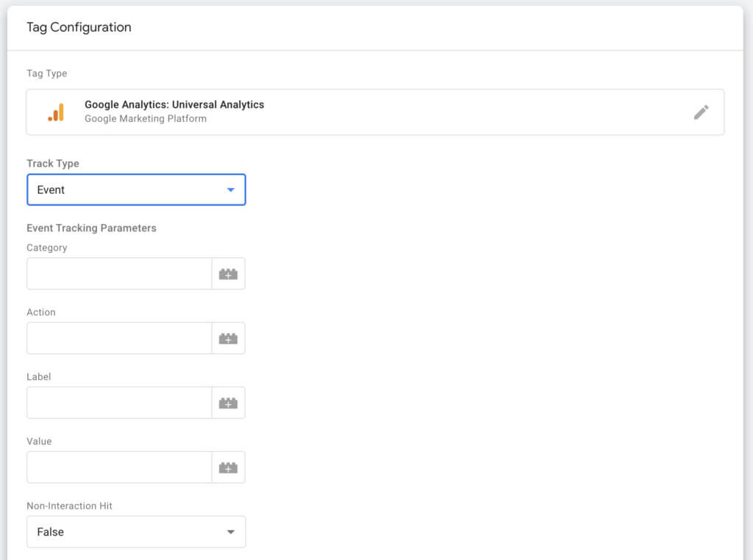Click the Event Tracking Parameters section label
Image resolution: width=753 pixels, height=560 pixels.
(x=91, y=228)
